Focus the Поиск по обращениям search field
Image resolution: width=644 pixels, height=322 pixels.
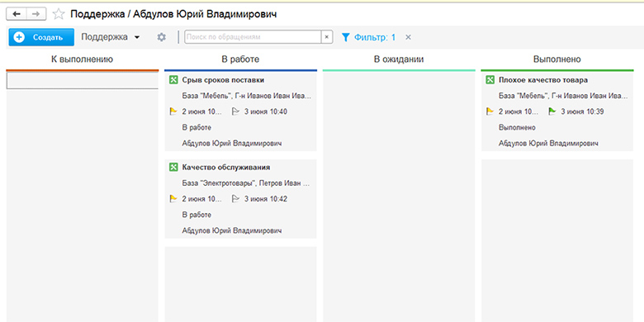[253, 37]
